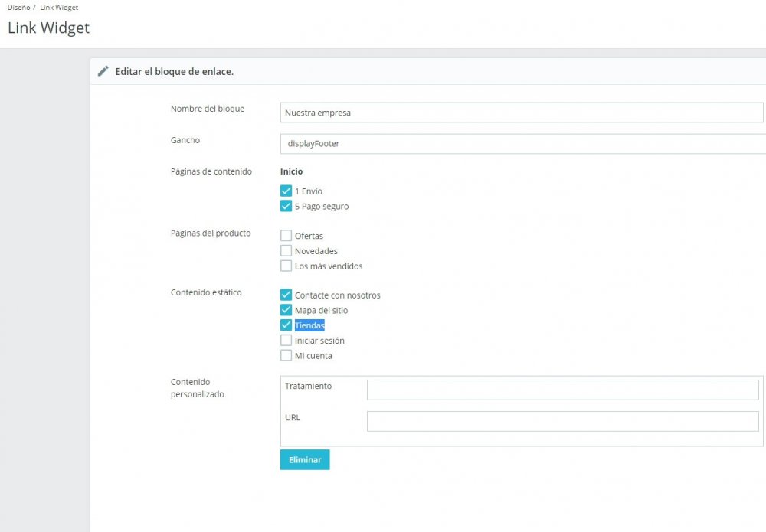Uncheck the '1 Envío' checkbox

click(286, 191)
